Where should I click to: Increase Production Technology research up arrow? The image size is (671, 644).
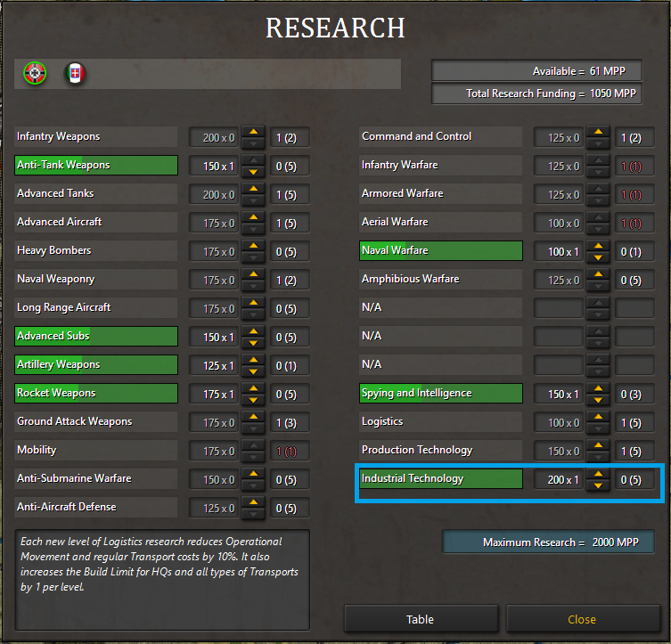598,445
